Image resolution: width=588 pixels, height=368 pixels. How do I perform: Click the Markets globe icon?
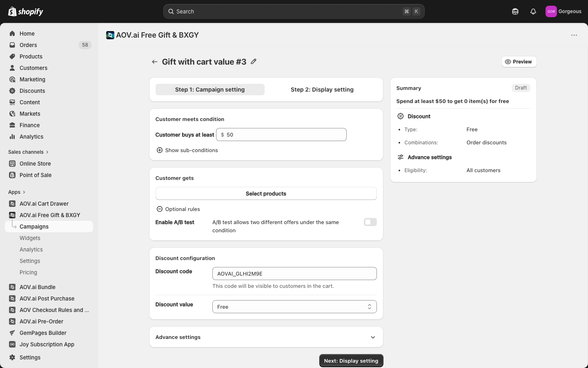[12, 114]
